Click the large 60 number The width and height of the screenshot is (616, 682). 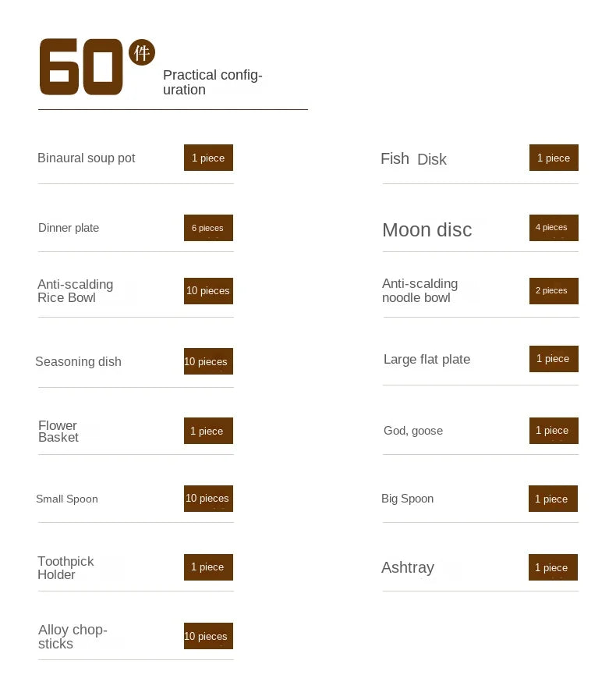pyautogui.click(x=81, y=67)
